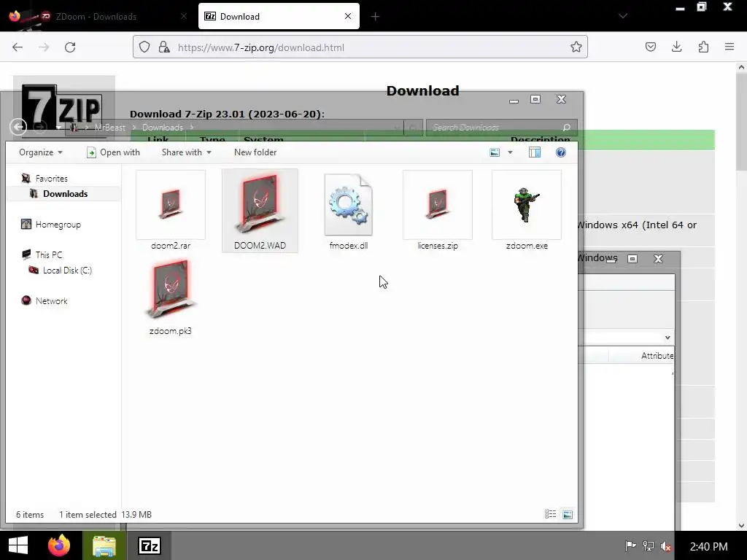The image size is (747, 560).
Task: Click the change view icon in Explorer
Action: [x=495, y=152]
